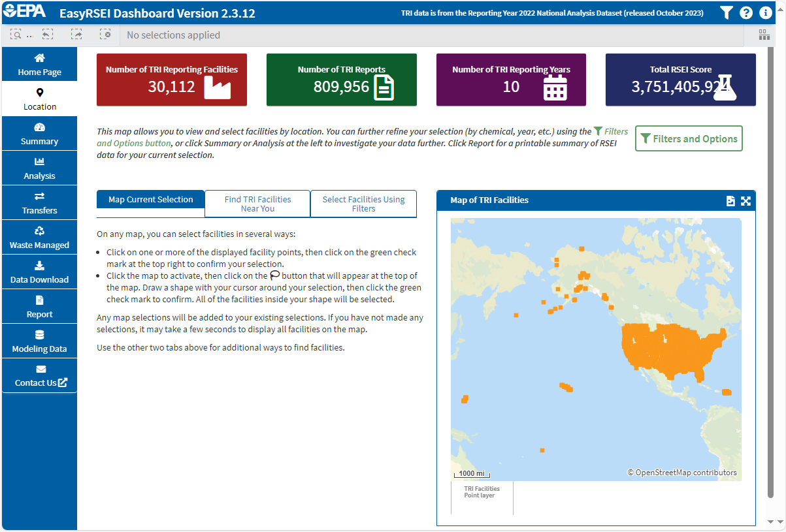Open filters via the funnel icon in the header
The image size is (786, 532).
click(x=726, y=12)
